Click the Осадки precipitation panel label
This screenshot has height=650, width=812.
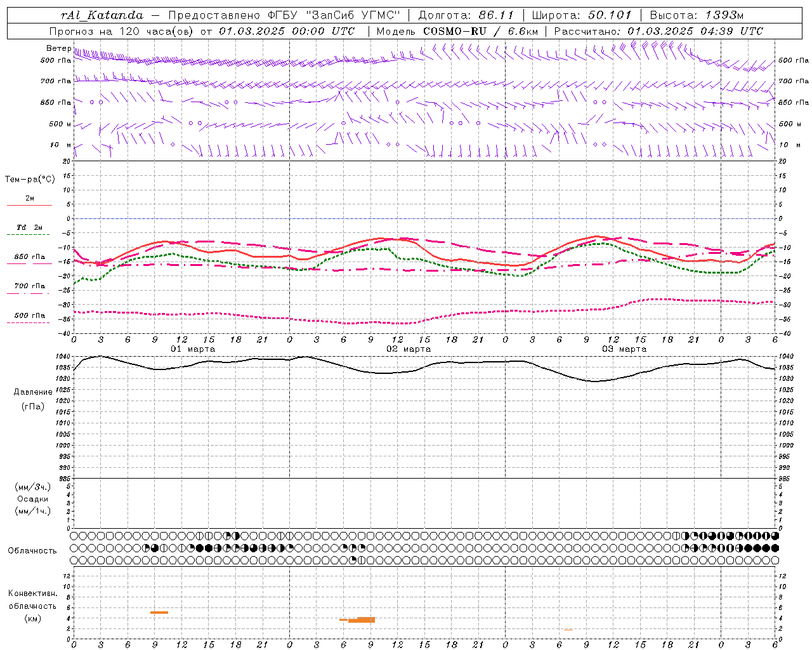click(33, 500)
